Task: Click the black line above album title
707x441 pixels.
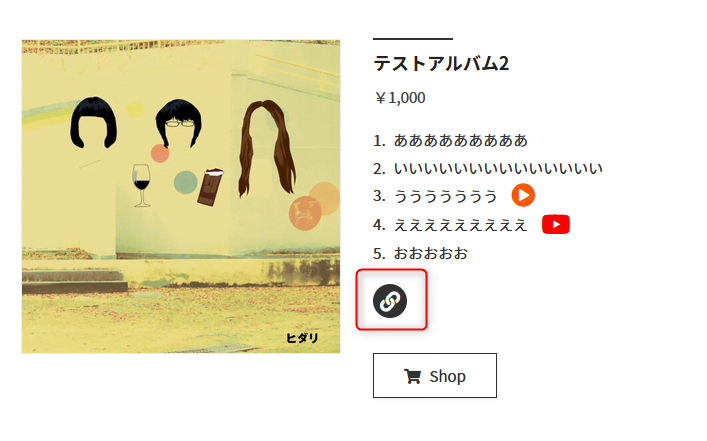Action: (x=413, y=39)
